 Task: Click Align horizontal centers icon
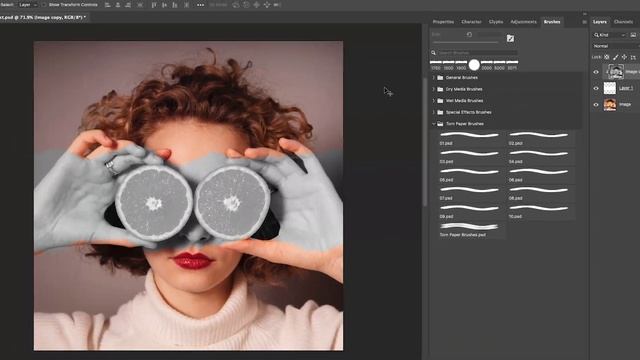coord(118,5)
